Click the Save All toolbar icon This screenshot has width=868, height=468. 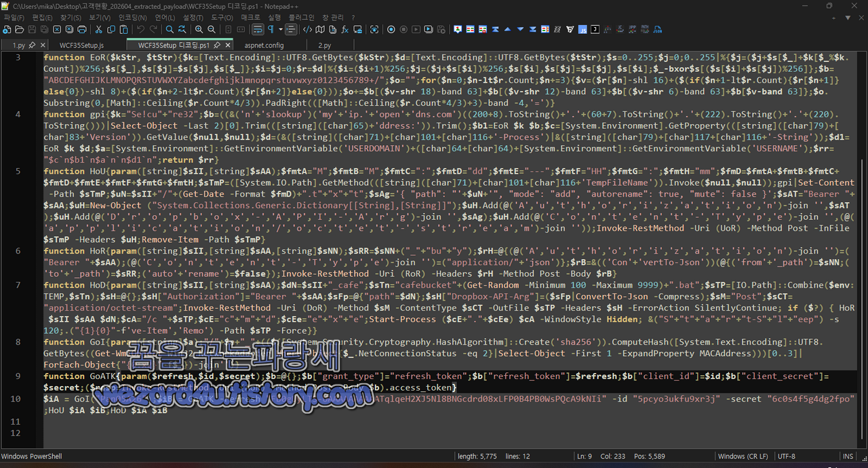(x=44, y=29)
